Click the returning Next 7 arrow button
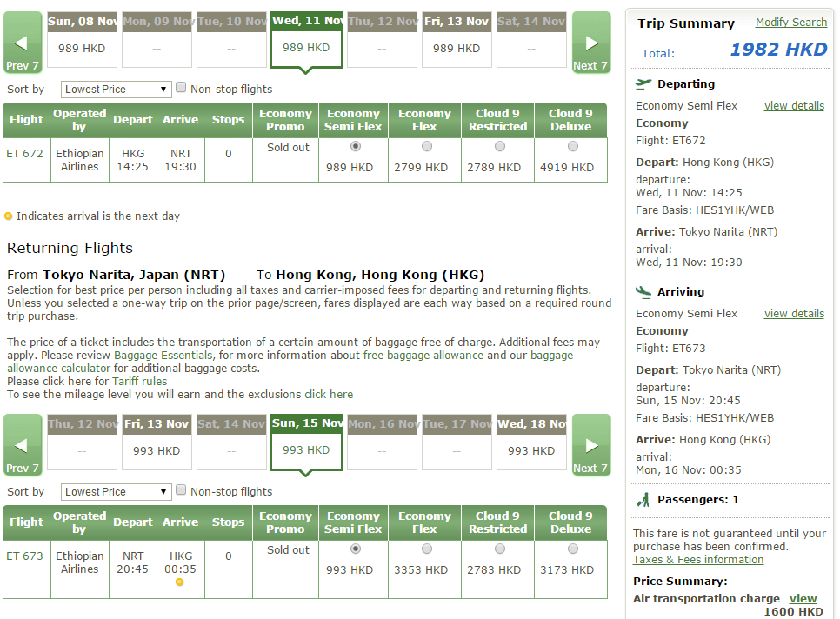Image resolution: width=840 pixels, height=619 pixels. pos(591,445)
